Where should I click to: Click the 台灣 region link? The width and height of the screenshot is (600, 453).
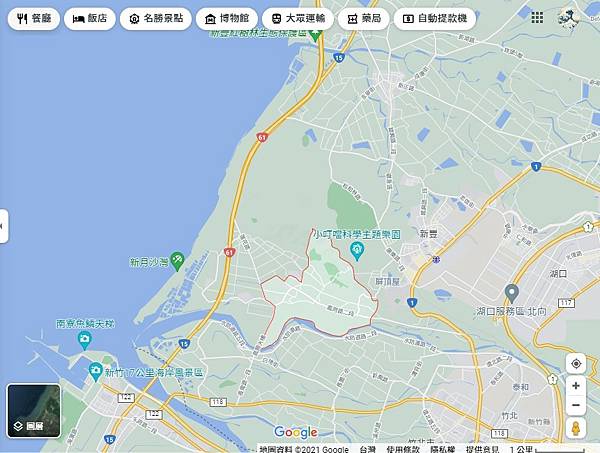367,449
